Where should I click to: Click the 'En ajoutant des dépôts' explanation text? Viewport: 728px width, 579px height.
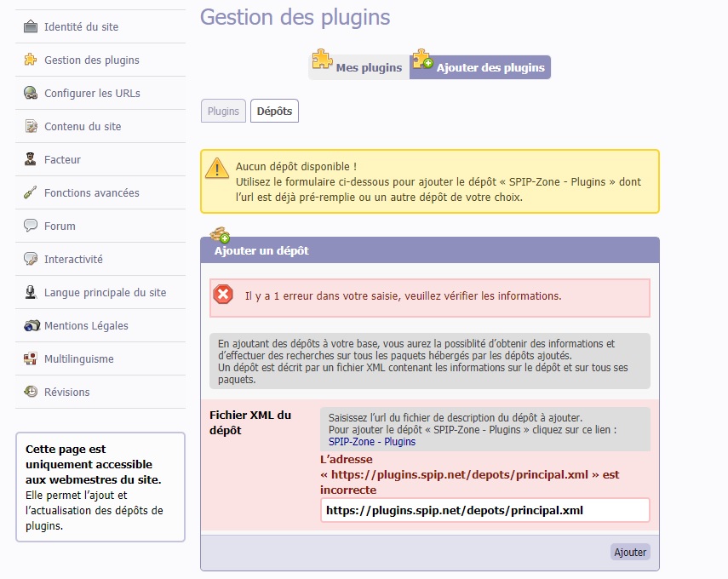click(430, 361)
